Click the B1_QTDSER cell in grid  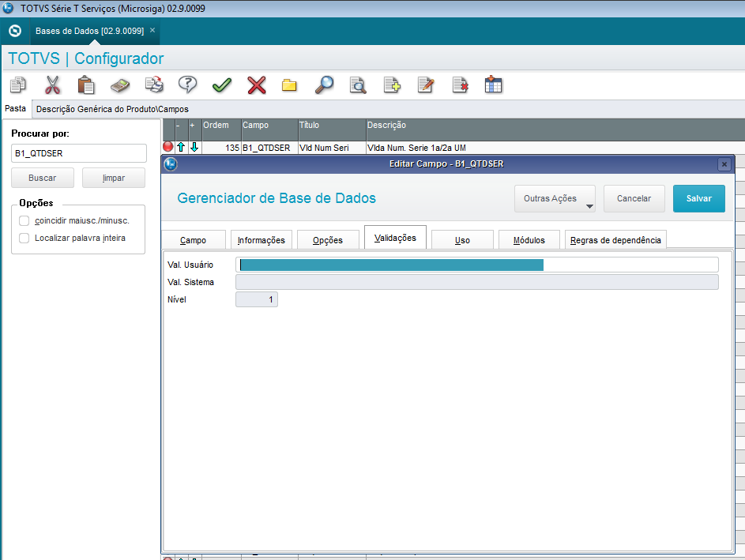269,148
